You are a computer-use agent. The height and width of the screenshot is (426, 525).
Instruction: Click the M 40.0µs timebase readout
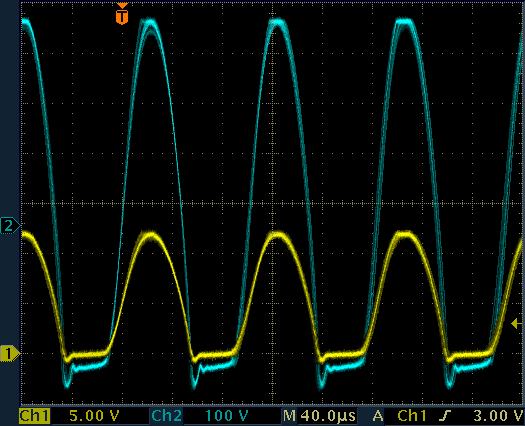319,416
